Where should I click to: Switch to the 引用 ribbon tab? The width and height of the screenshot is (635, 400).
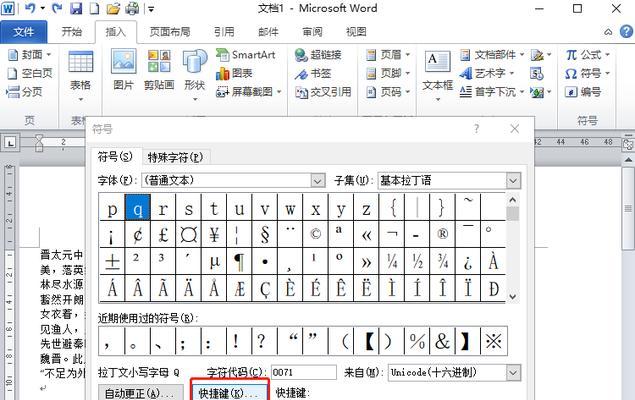pos(224,32)
